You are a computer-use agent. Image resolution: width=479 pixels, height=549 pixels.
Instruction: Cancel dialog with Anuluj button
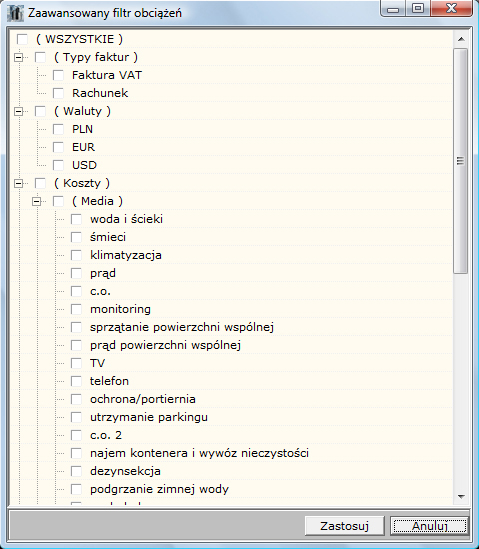pyautogui.click(x=430, y=526)
